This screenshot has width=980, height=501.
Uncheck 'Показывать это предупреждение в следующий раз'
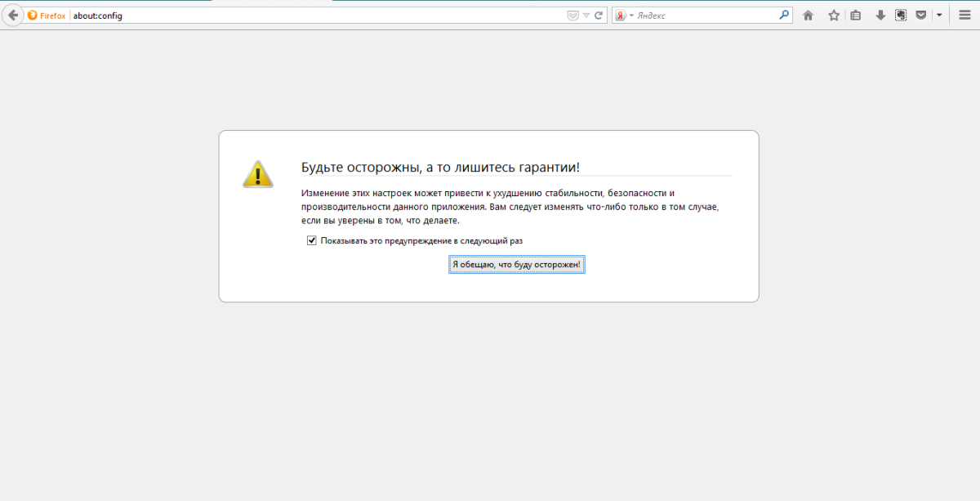click(x=311, y=240)
